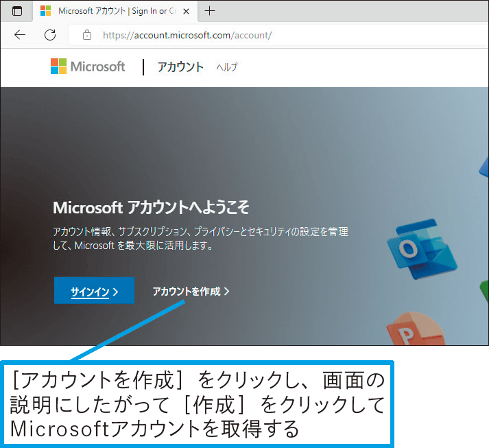Screen dimensions: 489x448
Task: Select the Microsoft アカウント browser tab
Action: tap(115, 11)
